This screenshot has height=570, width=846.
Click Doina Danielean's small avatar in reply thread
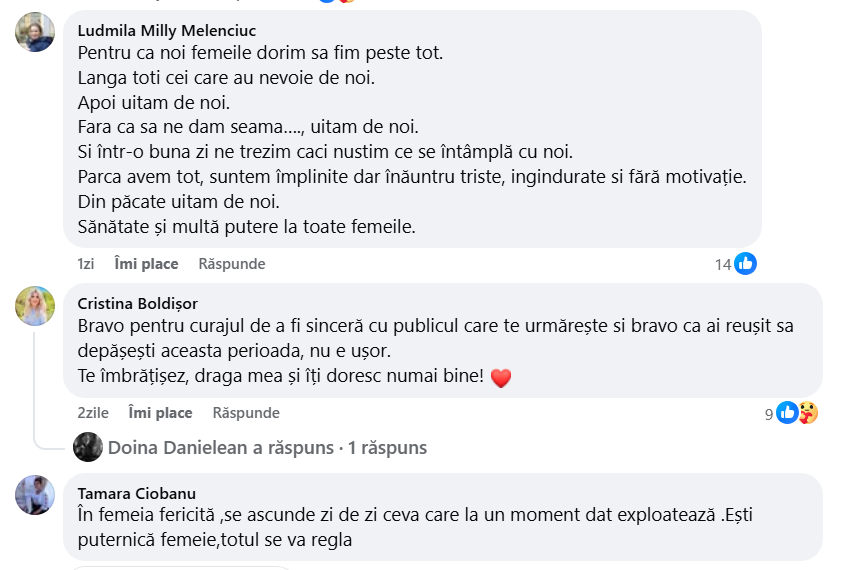pos(88,447)
